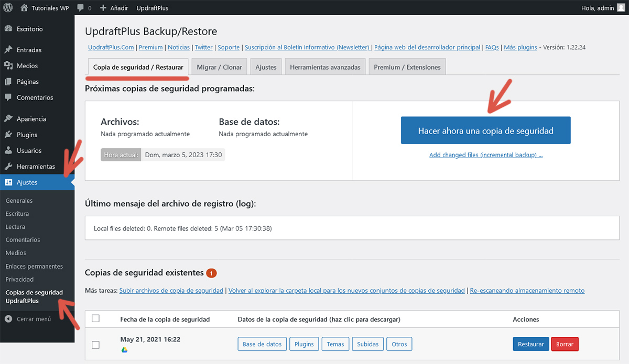Open UpdraftPlus item in admin bar
Screen dimensions: 629x364
click(x=153, y=8)
